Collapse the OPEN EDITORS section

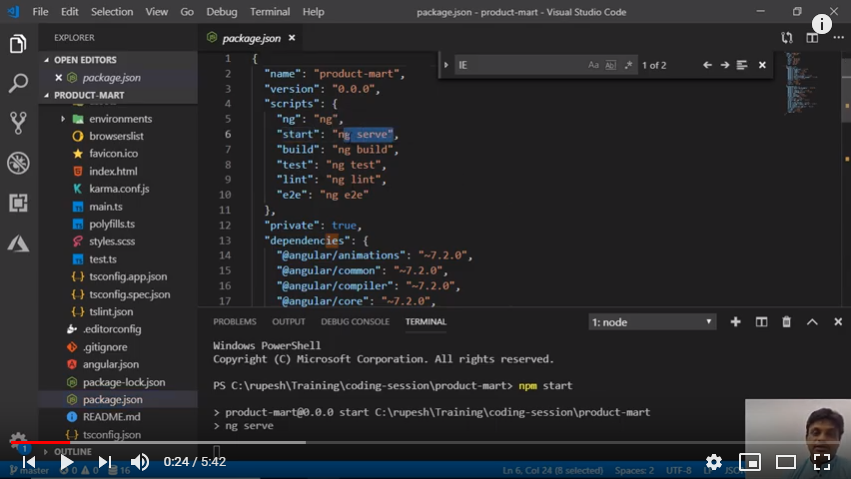(47, 60)
